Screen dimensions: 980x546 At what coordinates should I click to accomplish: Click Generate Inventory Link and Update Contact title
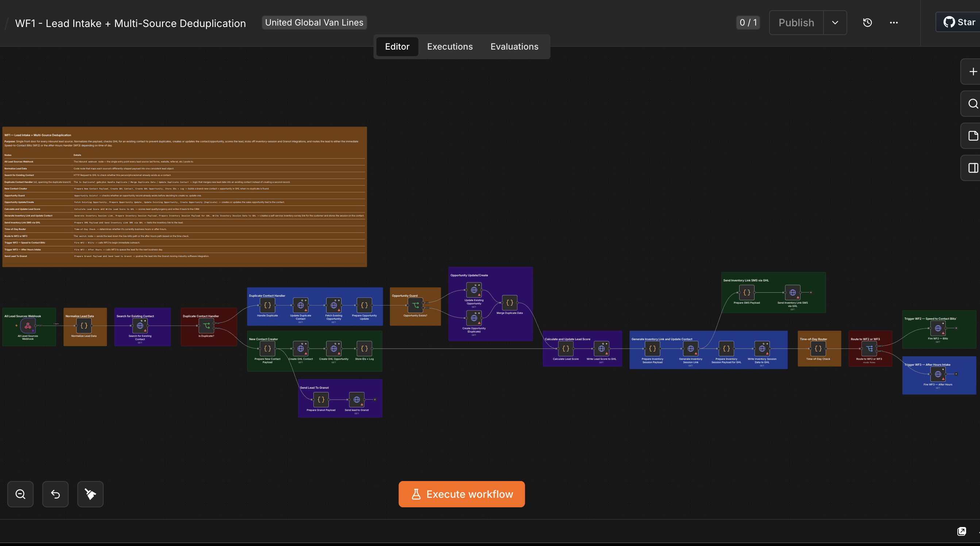[x=662, y=339]
